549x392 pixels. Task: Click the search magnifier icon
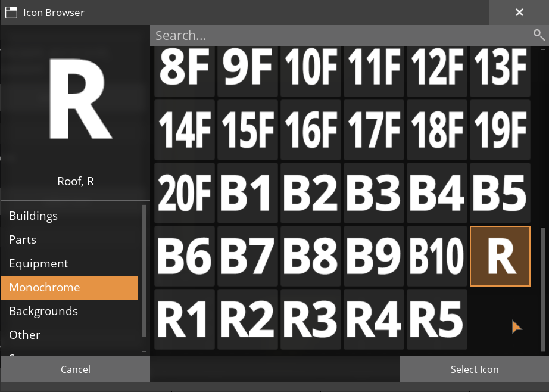539,35
